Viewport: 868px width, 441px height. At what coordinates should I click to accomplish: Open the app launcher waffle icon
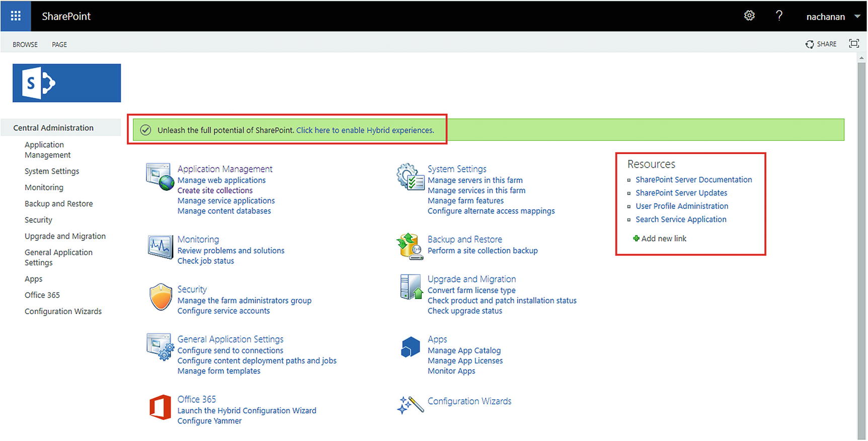16,16
